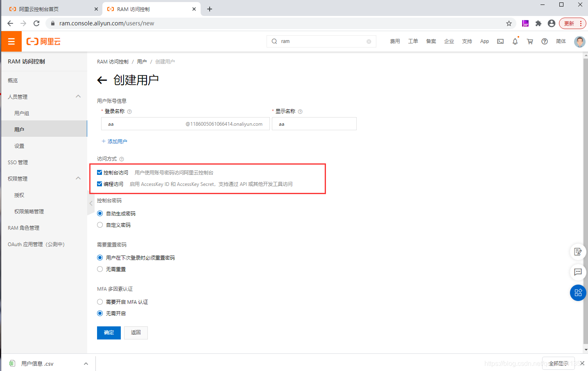
Task: Clear the ram search text
Action: (x=369, y=41)
